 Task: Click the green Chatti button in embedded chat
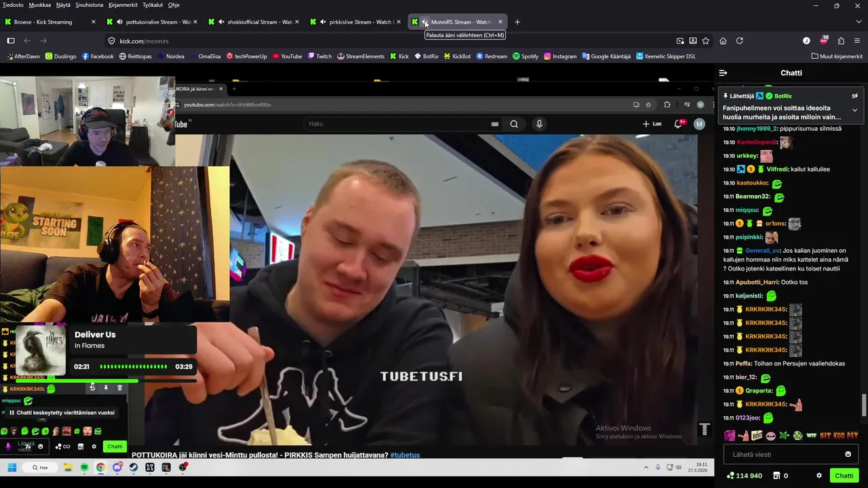tap(115, 446)
